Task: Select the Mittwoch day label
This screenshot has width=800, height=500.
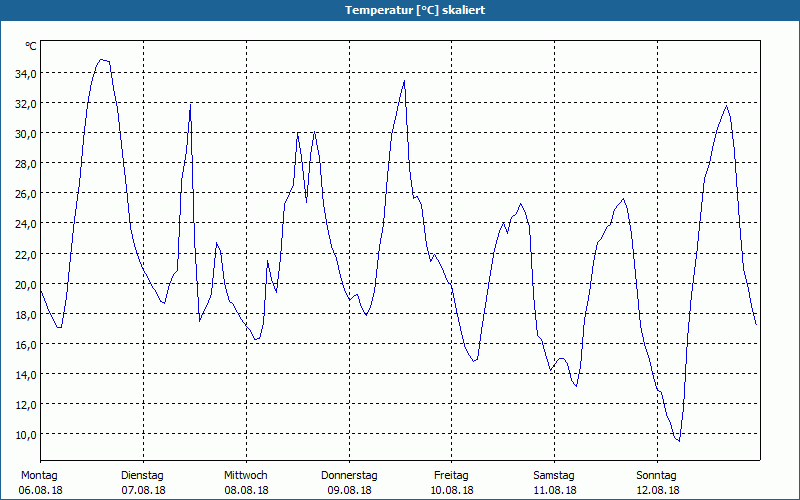Action: 245,476
